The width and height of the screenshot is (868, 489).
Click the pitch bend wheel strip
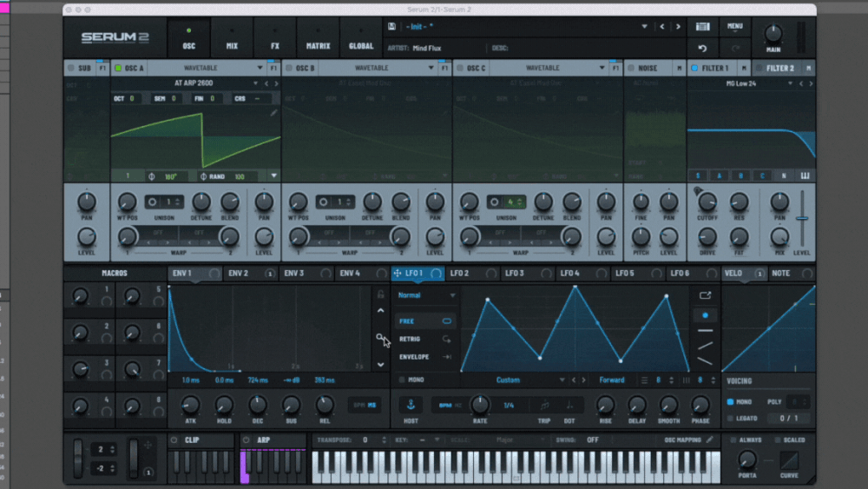coord(77,458)
